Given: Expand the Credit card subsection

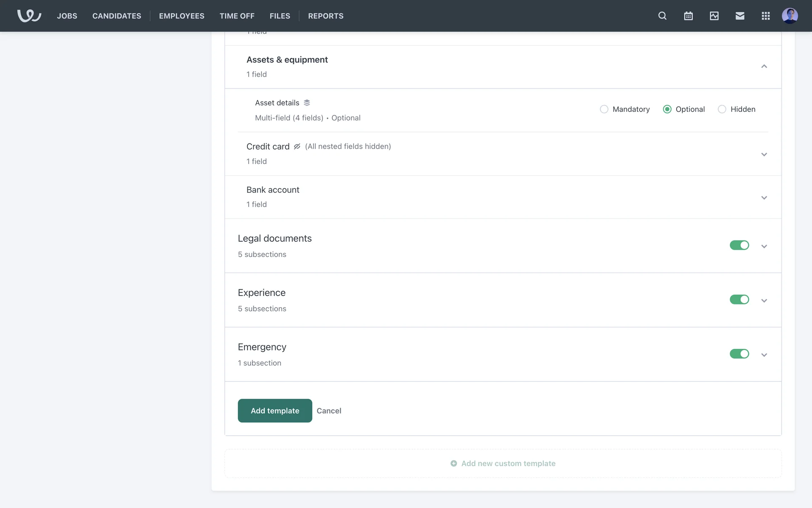Looking at the screenshot, I should 764,155.
